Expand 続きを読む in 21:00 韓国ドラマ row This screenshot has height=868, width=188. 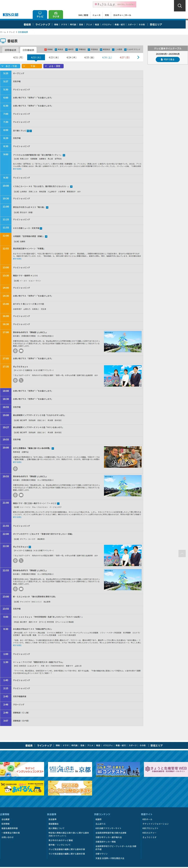click(17, 517)
